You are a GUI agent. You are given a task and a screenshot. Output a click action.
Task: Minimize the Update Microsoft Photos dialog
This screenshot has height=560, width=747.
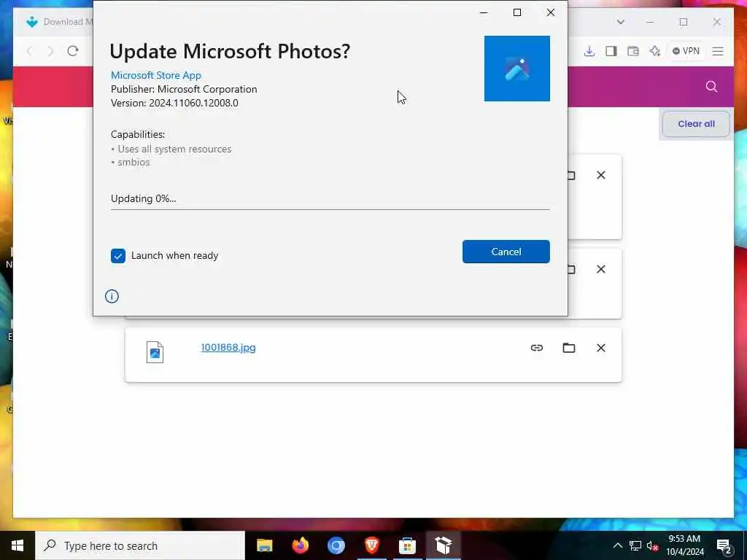(x=484, y=12)
